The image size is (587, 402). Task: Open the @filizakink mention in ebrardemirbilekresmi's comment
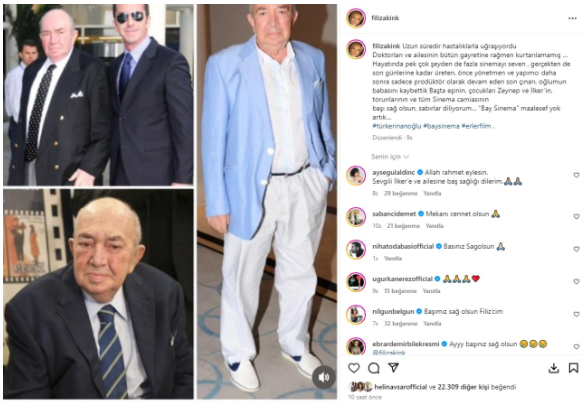click(389, 353)
